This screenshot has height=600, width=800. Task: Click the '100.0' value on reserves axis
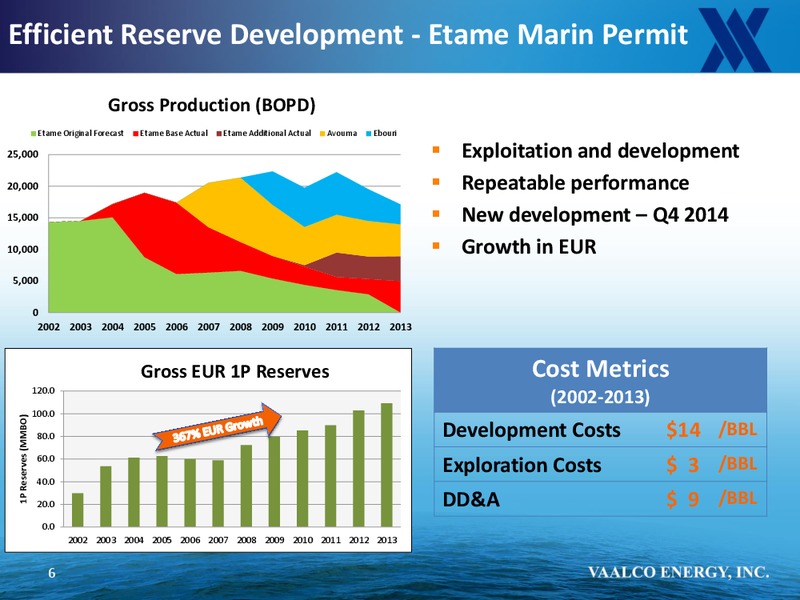pos(43,414)
